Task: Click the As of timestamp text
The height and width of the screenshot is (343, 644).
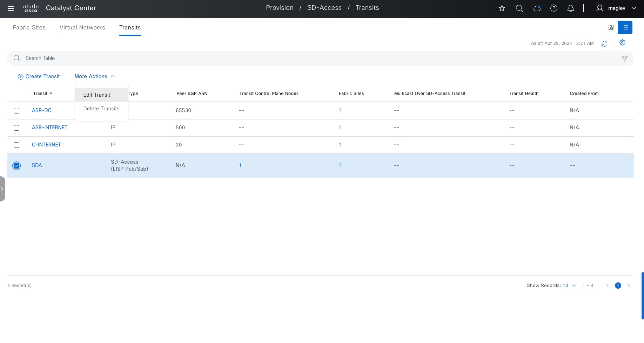Action: click(x=562, y=43)
